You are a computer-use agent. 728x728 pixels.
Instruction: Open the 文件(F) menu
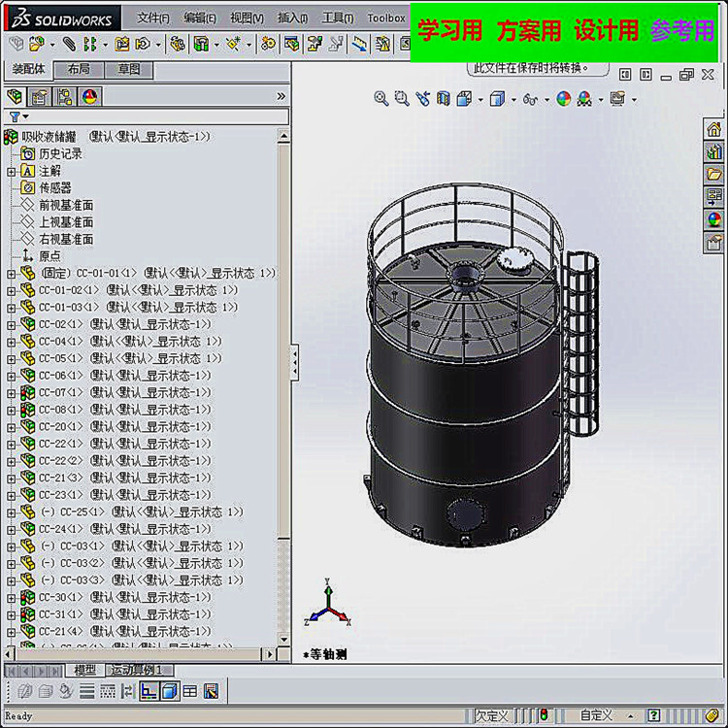[152, 18]
